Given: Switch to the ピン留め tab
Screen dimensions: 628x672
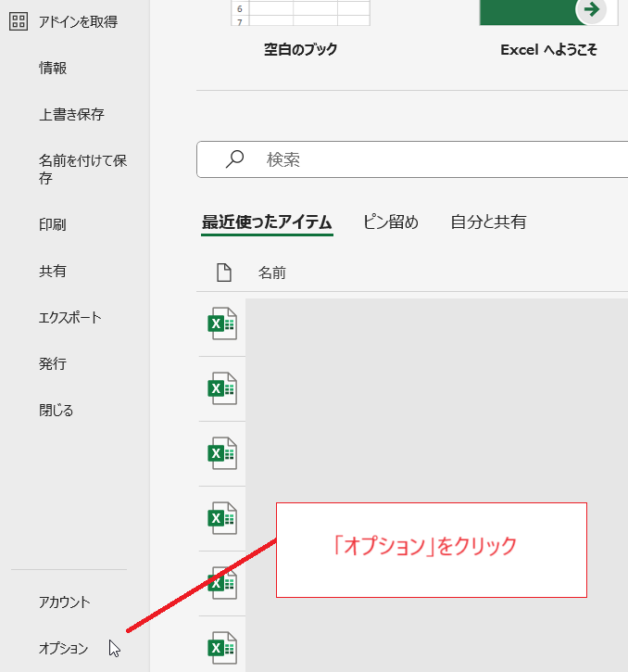Looking at the screenshot, I should pos(391,222).
